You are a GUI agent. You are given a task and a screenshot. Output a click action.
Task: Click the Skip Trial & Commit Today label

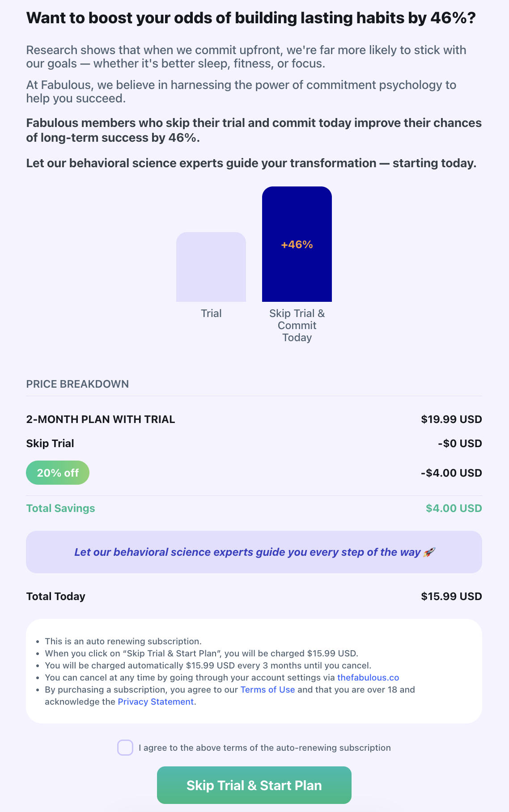(x=297, y=326)
